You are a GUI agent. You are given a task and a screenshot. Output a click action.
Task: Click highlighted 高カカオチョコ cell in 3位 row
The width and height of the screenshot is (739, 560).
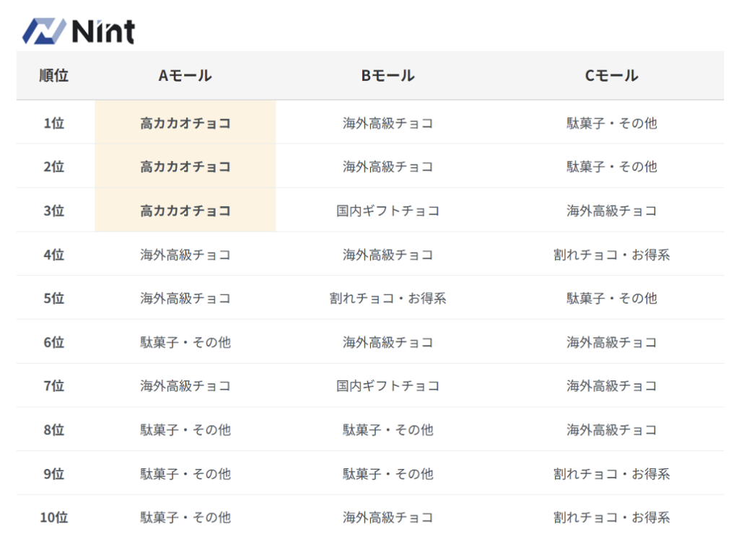[185, 211]
